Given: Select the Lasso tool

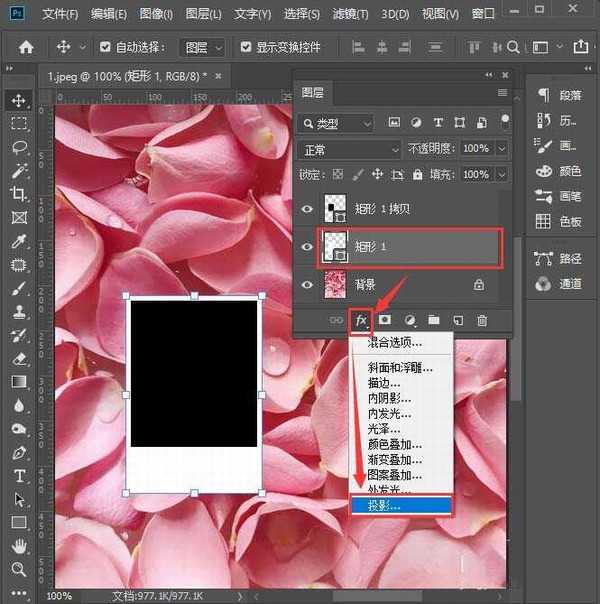Looking at the screenshot, I should (19, 147).
